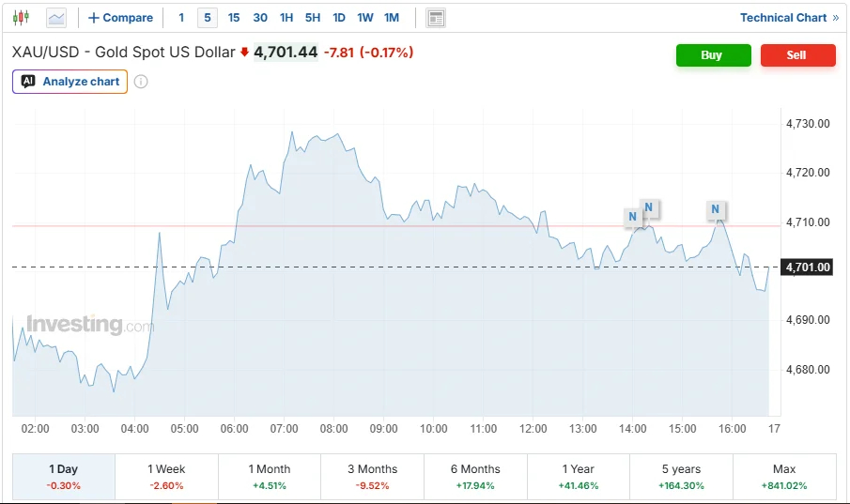The width and height of the screenshot is (850, 504).
Task: Click the info icon beside Analyze chart
Action: pos(141,82)
